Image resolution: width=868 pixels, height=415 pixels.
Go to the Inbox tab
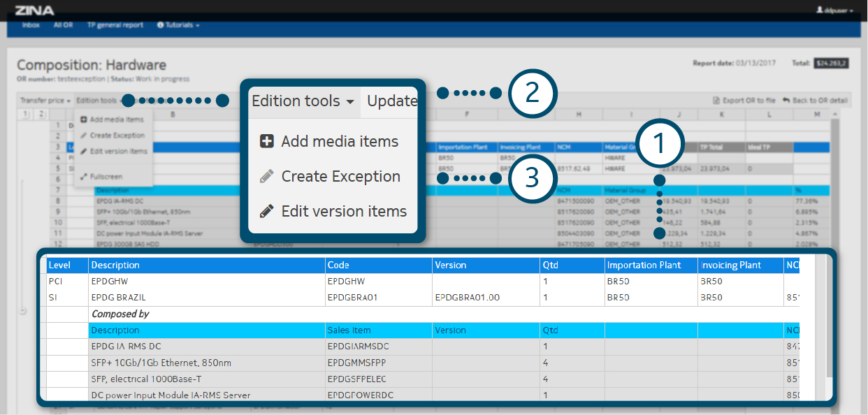(31, 25)
